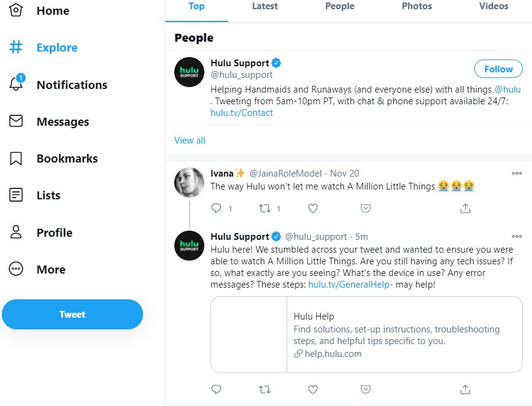This screenshot has height=406, width=532.
Task: Switch to the Latest tab
Action: pos(264,6)
